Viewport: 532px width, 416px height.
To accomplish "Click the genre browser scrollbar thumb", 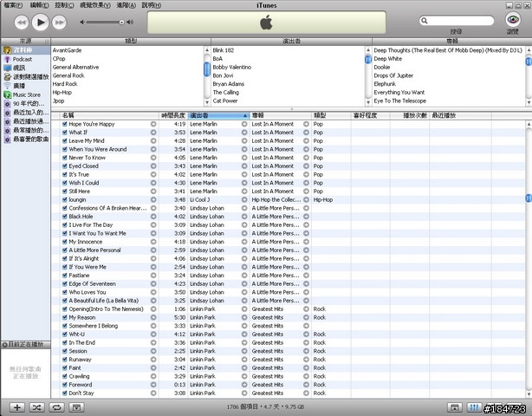I will pos(206,69).
